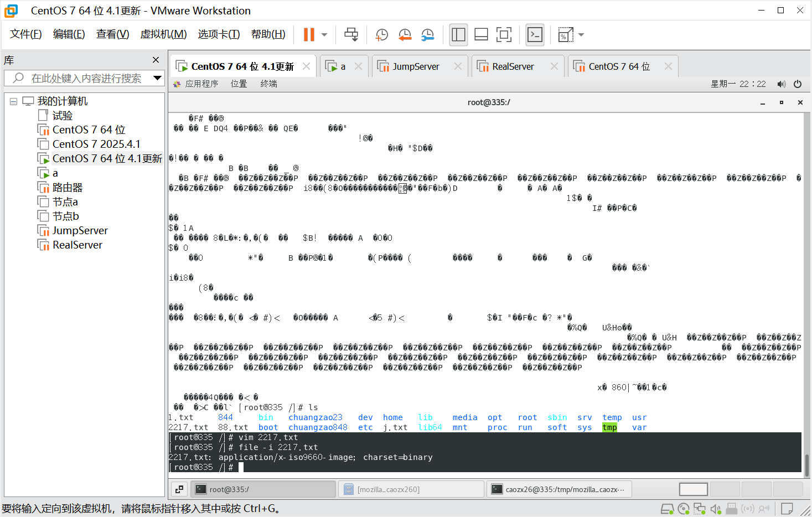Image resolution: width=812 pixels, height=517 pixels.
Task: Click the terminal vertical scrollbar
Action: pos(807,465)
